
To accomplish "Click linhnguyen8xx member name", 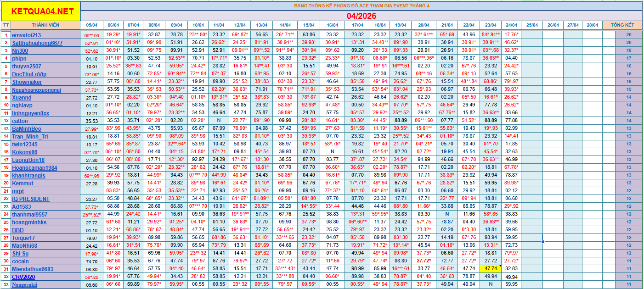I will pyautogui.click(x=30, y=113).
